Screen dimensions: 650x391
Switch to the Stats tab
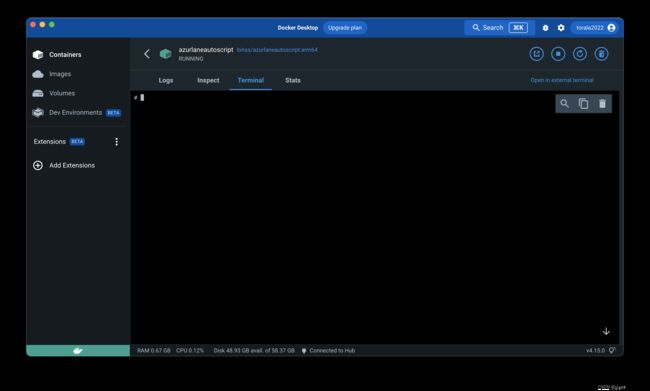point(293,80)
